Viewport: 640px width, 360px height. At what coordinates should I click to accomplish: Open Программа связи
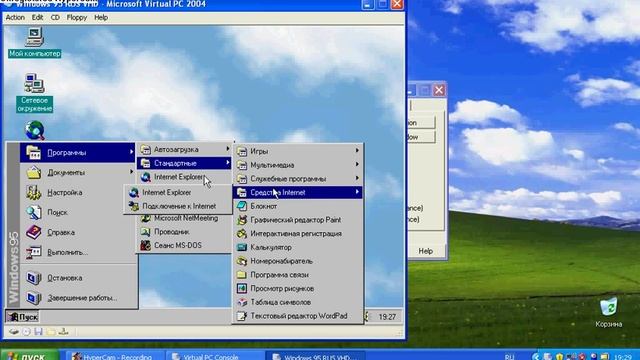click(x=298, y=275)
